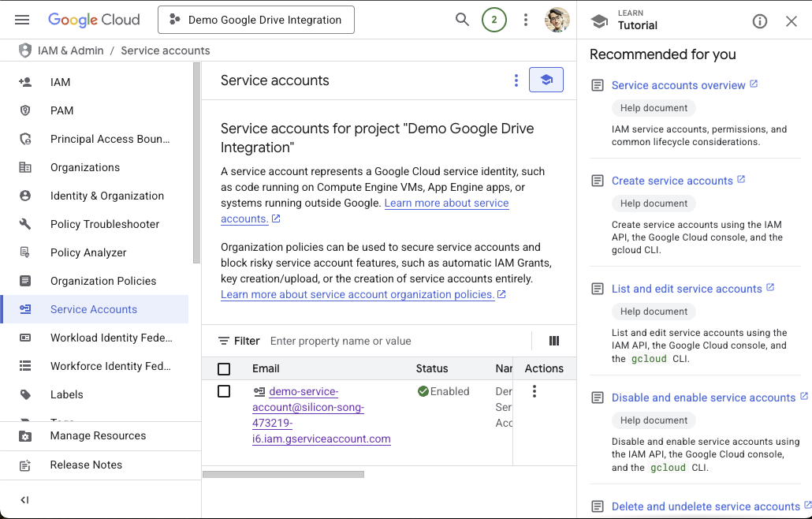Open notifications badge showing 2
This screenshot has height=519, width=812.
click(x=494, y=20)
